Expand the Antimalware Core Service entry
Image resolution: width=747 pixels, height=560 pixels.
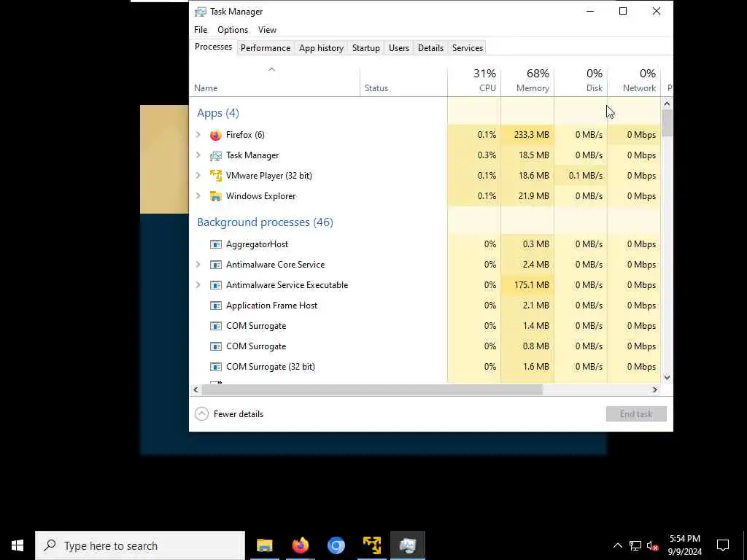198,265
